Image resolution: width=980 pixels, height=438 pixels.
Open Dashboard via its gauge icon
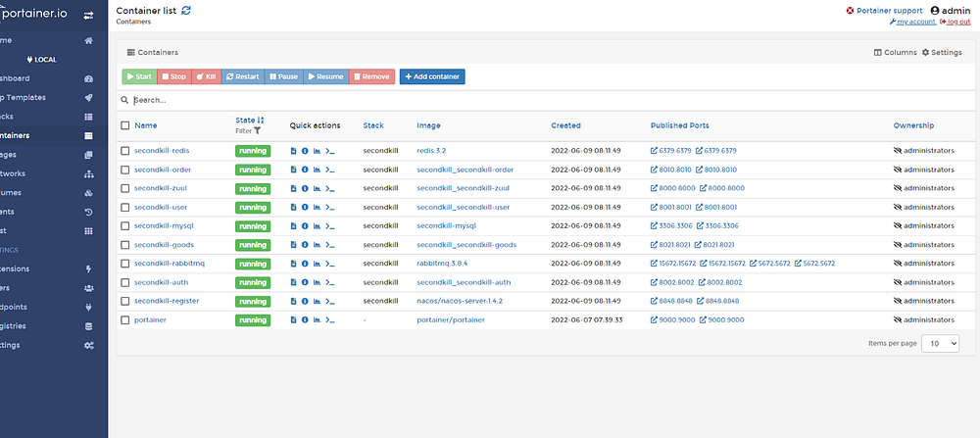(x=89, y=78)
